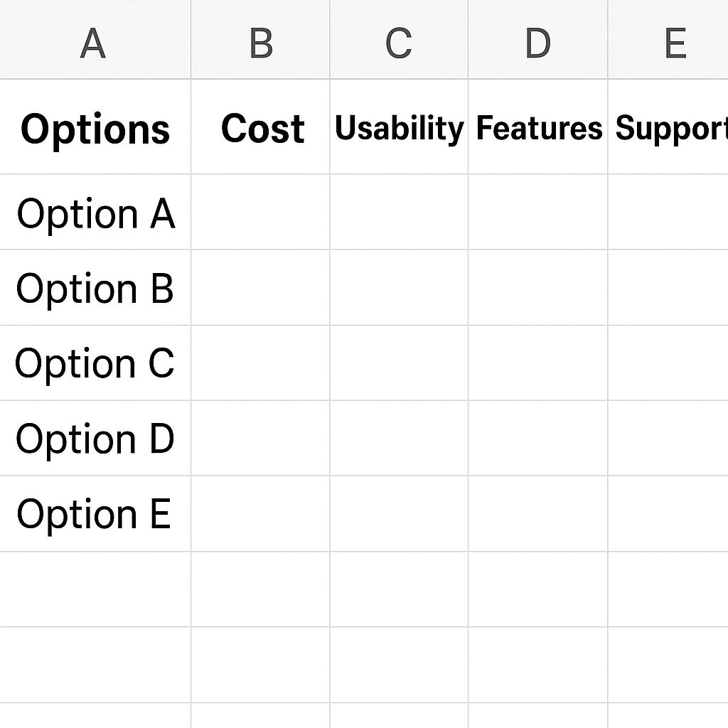Select the Option E cell
Screen dimensions: 728x728
pyautogui.click(x=95, y=513)
